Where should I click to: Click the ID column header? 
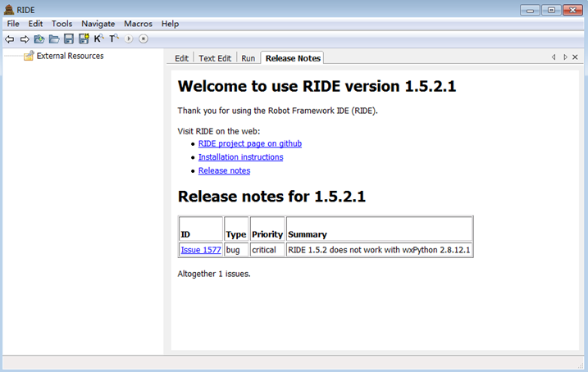click(201, 229)
